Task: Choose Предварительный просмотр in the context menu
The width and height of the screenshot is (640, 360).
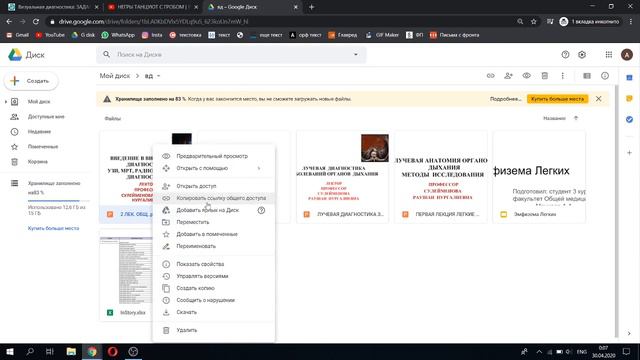Action: (213, 156)
